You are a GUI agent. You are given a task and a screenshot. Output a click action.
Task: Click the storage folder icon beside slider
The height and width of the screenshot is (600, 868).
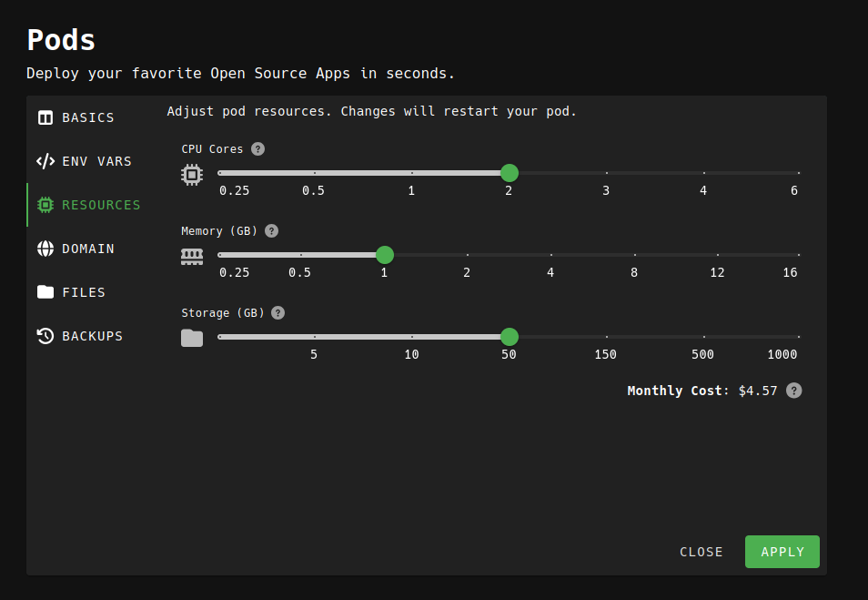[x=192, y=338]
